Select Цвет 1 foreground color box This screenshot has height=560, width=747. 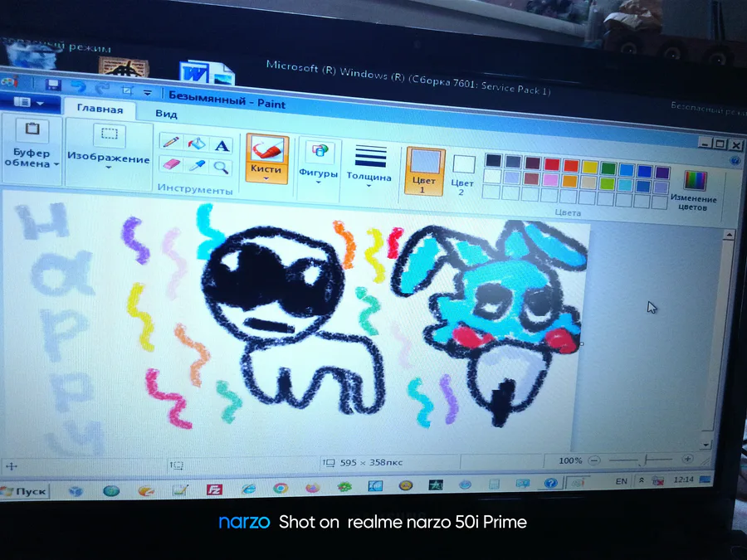coord(425,172)
